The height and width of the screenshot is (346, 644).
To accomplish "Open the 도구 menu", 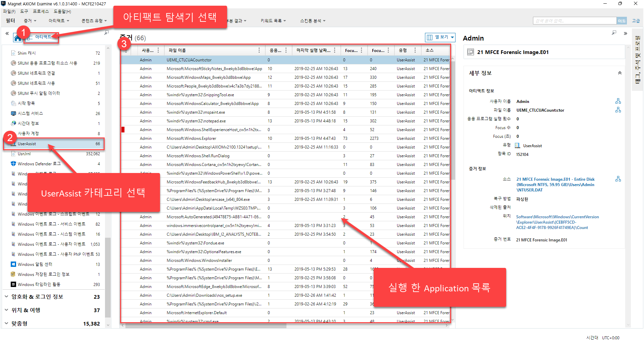I will [x=24, y=11].
